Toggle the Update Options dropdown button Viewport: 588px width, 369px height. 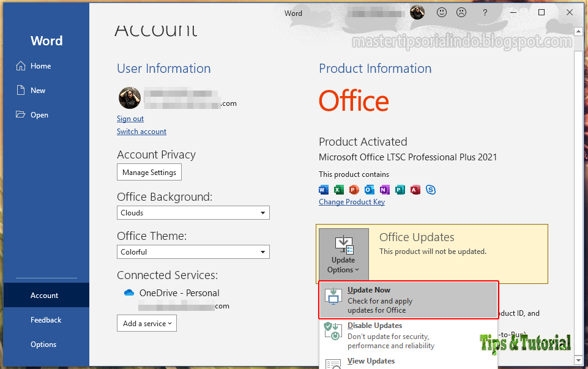344,254
